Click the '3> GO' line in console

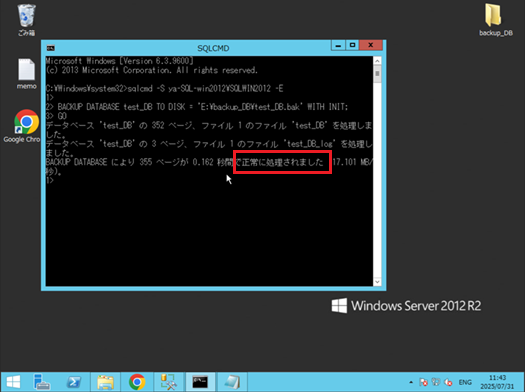tap(56, 116)
